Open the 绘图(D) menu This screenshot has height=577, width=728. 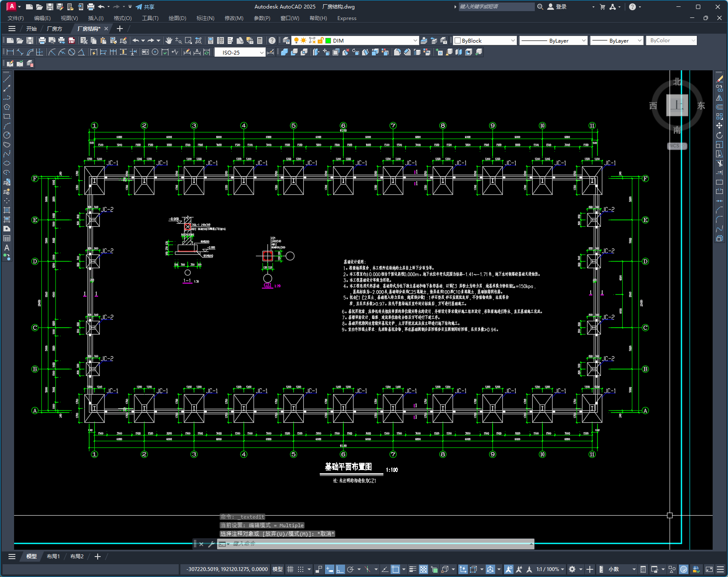177,18
